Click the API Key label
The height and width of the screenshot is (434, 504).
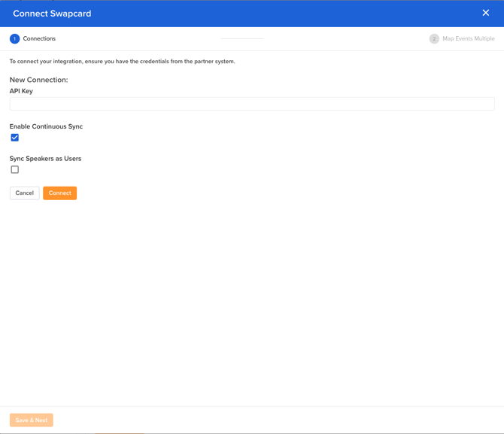tap(21, 91)
